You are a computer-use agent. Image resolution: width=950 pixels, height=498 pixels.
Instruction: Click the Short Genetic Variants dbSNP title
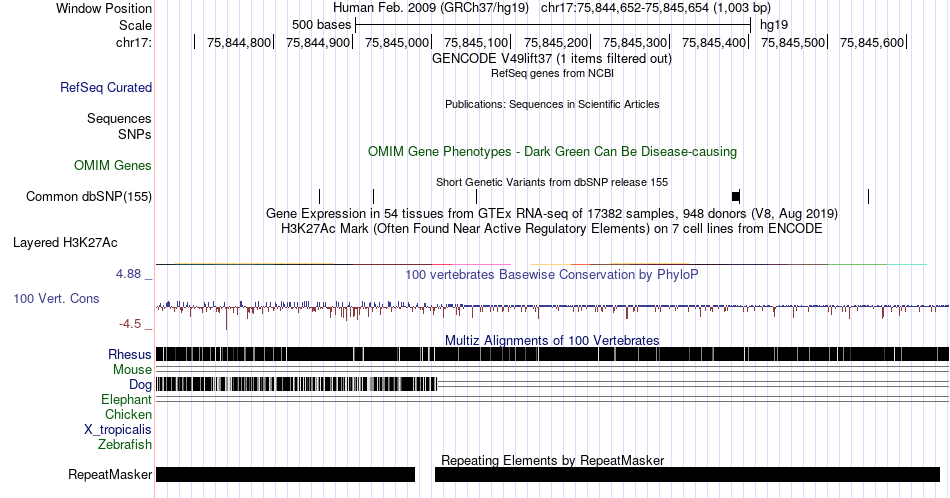coord(552,182)
